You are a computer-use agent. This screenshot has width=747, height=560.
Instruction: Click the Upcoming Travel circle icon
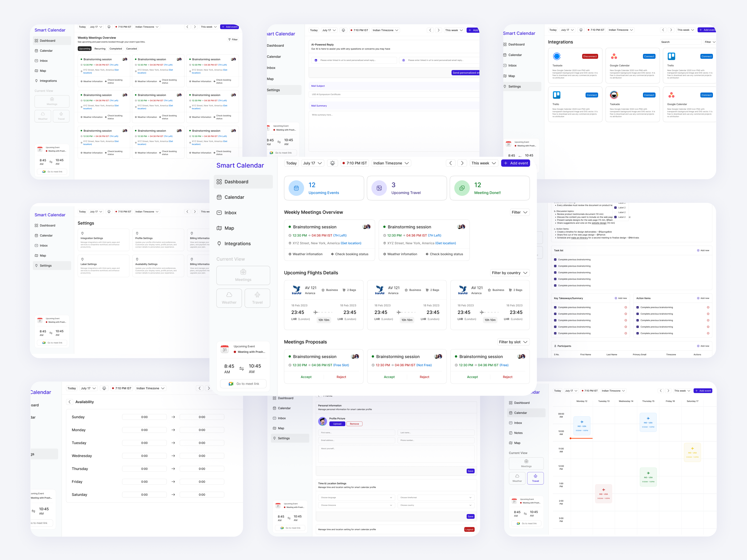379,188
